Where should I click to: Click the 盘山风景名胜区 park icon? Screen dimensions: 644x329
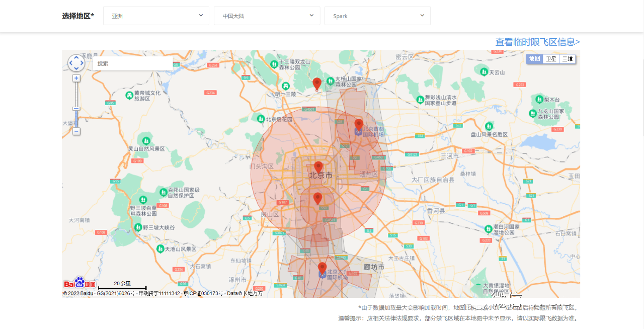489,126
